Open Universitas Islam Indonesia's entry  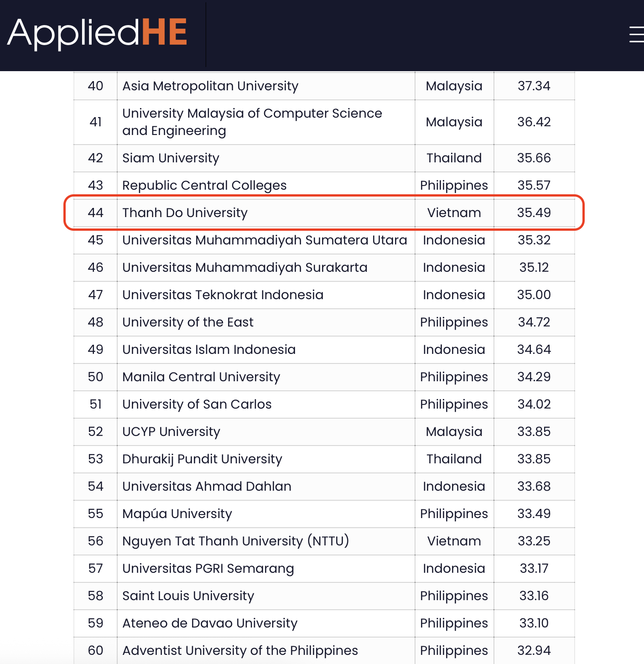tap(209, 349)
